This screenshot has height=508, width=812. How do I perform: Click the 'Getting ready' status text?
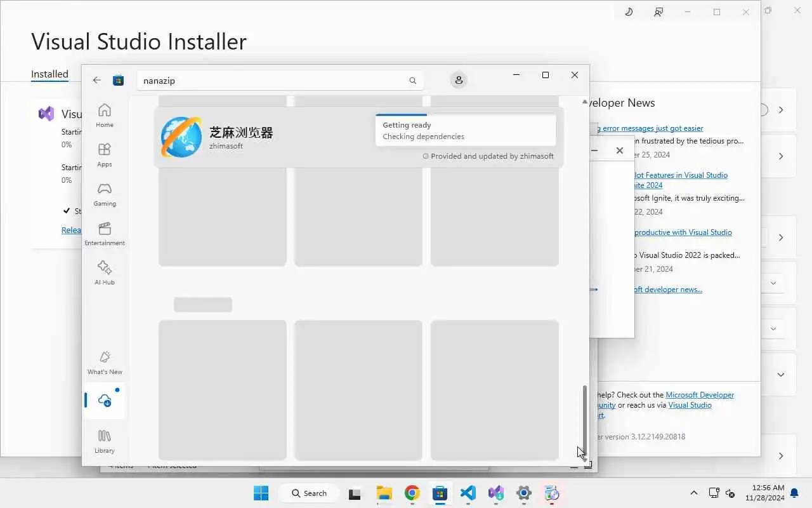coord(407,125)
